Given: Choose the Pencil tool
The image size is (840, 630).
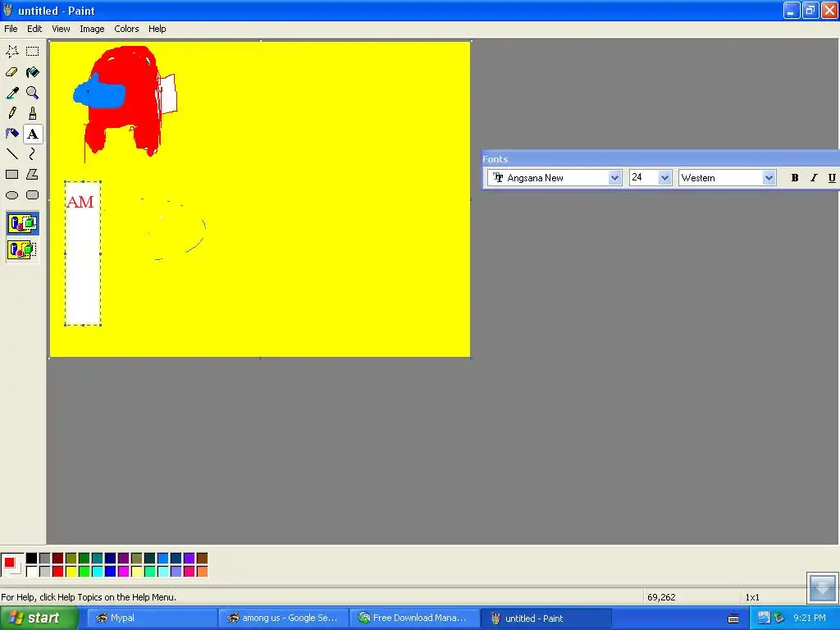Looking at the screenshot, I should [x=11, y=113].
